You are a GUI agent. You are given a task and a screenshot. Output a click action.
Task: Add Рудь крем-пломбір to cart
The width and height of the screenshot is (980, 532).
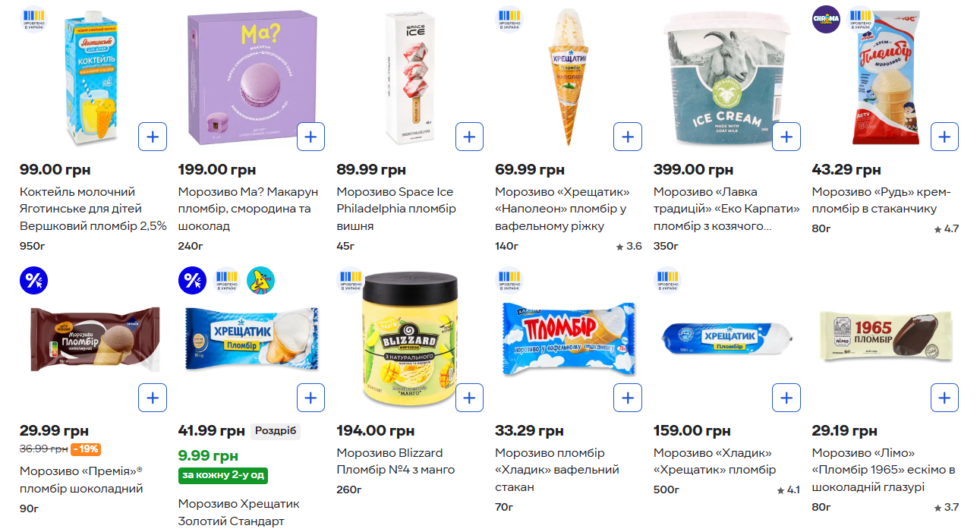[944, 137]
